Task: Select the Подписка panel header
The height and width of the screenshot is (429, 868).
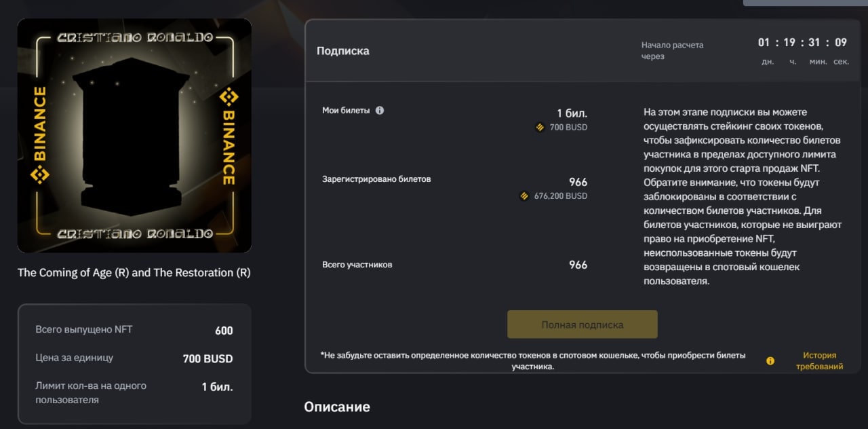Action: 343,51
